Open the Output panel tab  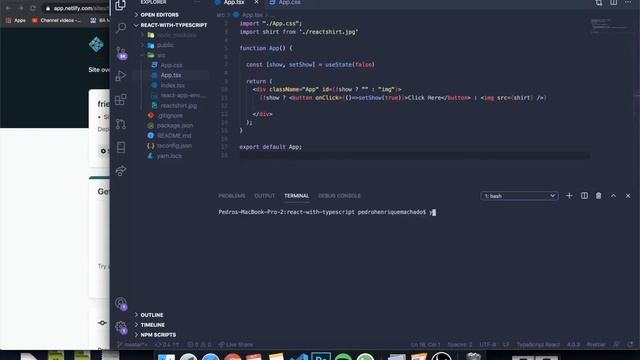(x=264, y=196)
